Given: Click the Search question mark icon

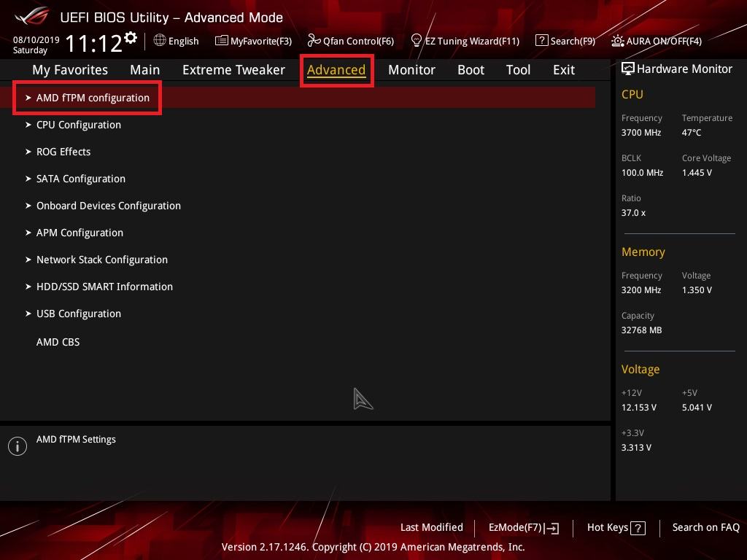Looking at the screenshot, I should [542, 41].
